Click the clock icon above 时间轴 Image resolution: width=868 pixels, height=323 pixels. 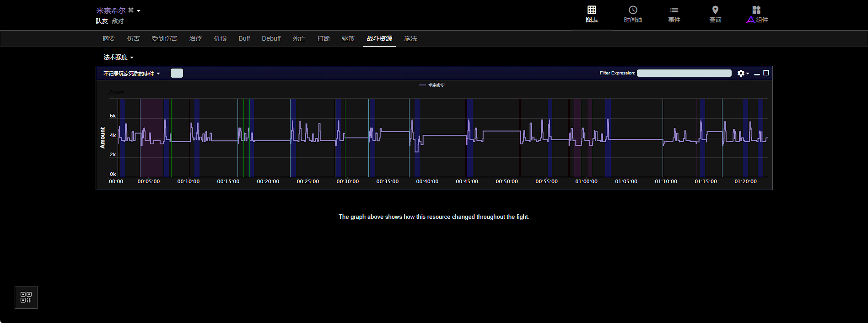(633, 10)
